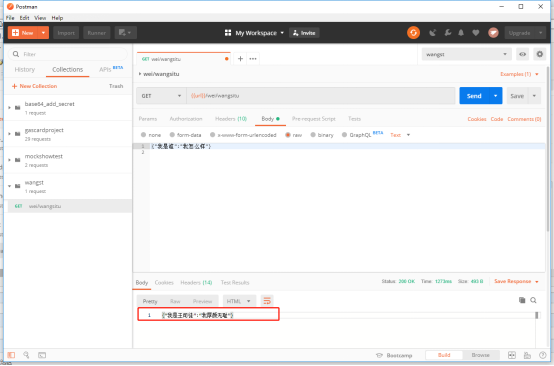
Task: Switch to the Pre-request Script tab
Action: pos(314,119)
